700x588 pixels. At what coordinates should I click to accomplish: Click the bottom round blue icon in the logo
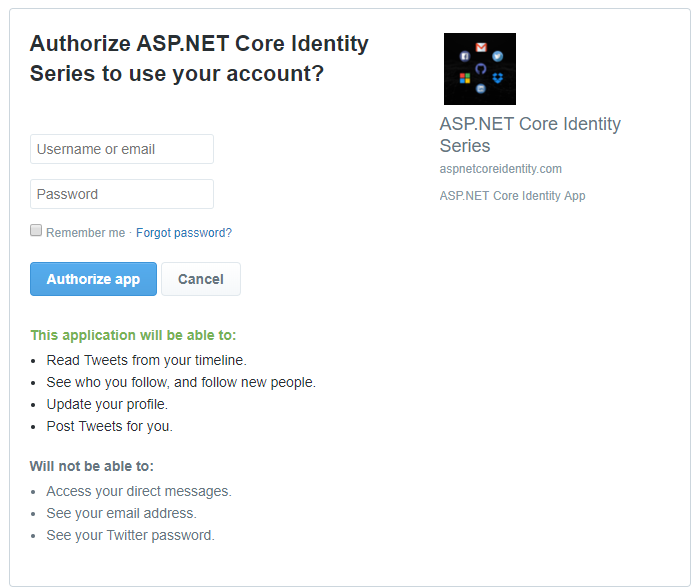pos(480,89)
